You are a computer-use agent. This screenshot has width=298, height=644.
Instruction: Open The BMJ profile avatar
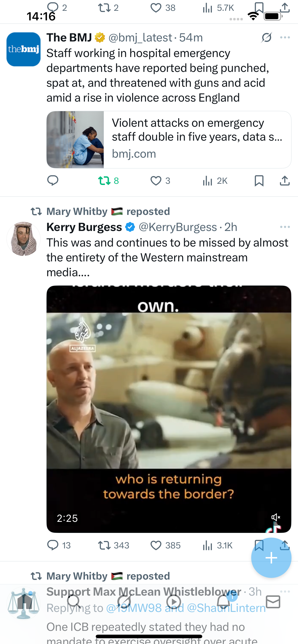24,49
